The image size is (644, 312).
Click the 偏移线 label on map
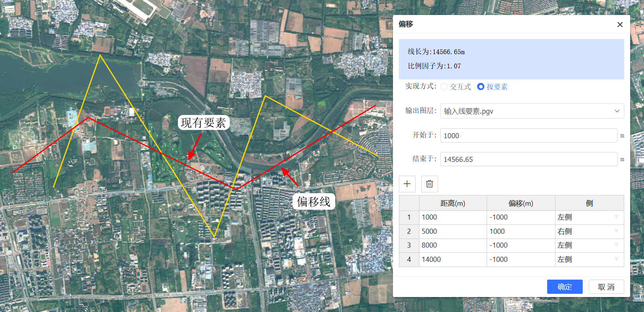point(314,202)
